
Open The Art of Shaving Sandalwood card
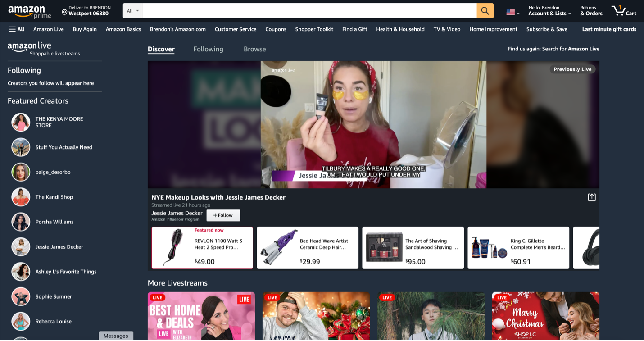(x=413, y=248)
